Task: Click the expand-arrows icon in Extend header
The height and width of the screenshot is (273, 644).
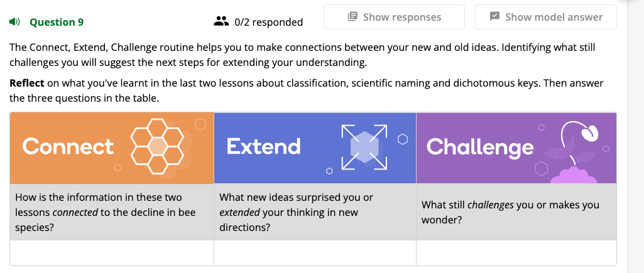Action: [x=363, y=147]
